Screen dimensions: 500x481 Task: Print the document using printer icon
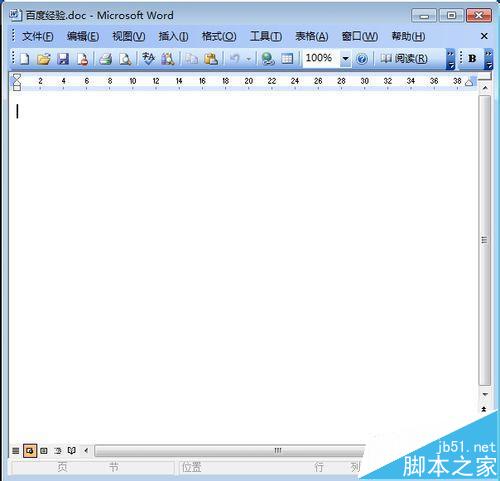click(x=106, y=59)
